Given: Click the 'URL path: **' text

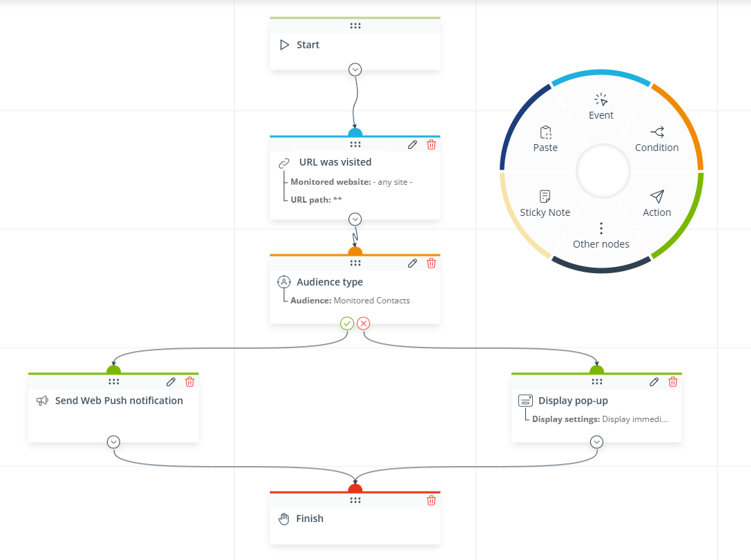Looking at the screenshot, I should pos(316,199).
